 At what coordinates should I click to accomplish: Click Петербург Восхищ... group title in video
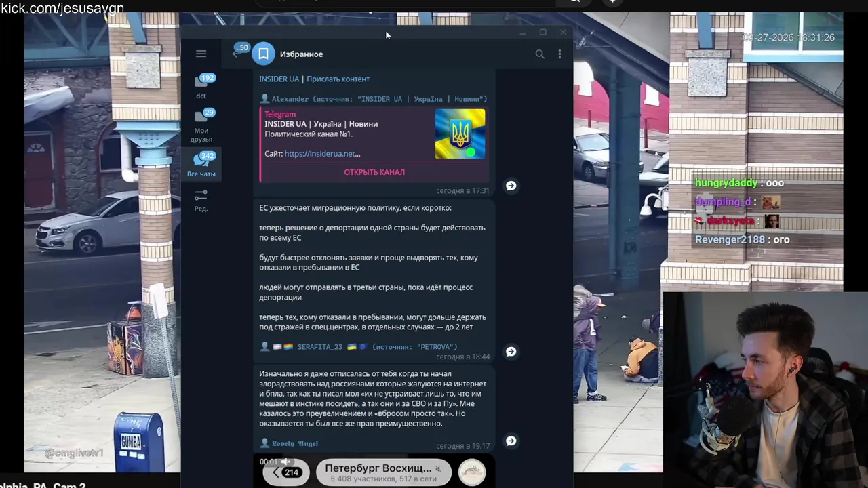point(378,468)
